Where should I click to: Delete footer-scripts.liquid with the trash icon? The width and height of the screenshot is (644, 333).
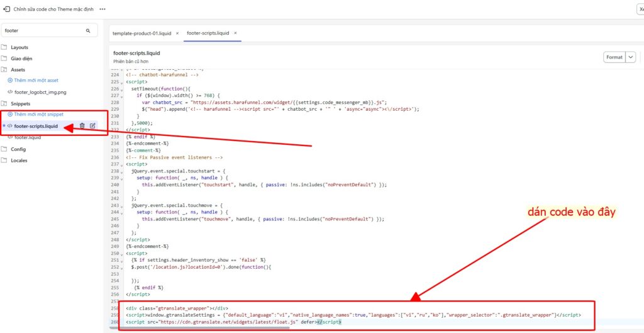pyautogui.click(x=82, y=126)
